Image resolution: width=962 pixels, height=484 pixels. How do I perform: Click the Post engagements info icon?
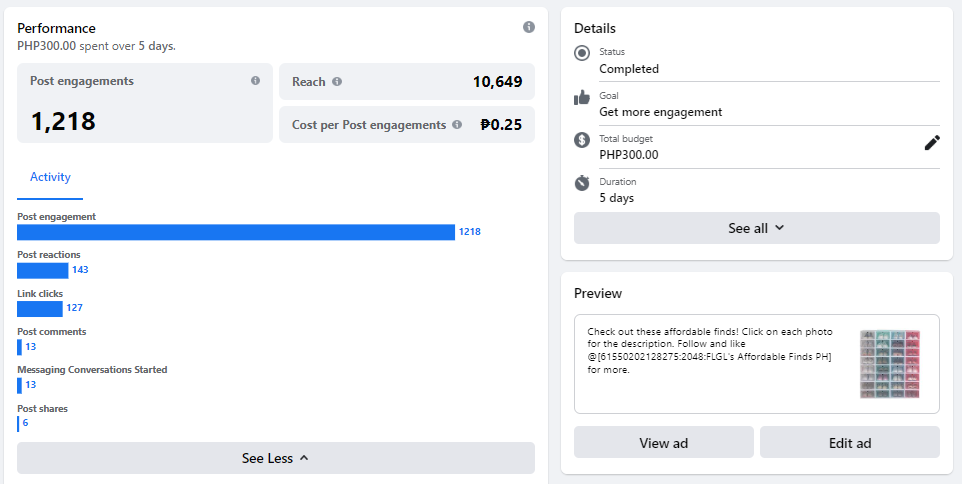[x=255, y=81]
